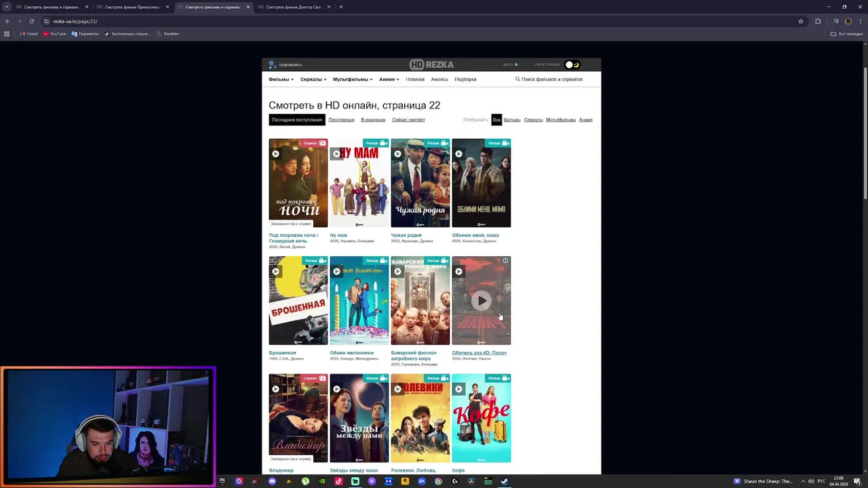Open the Gmail bookmark
Viewport: 868px width, 488px height.
coord(29,34)
